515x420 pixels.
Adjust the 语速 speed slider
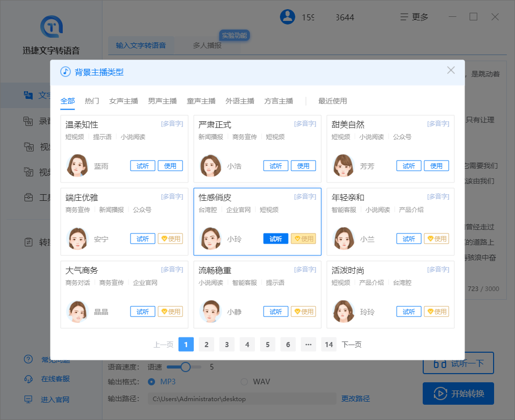click(x=186, y=367)
